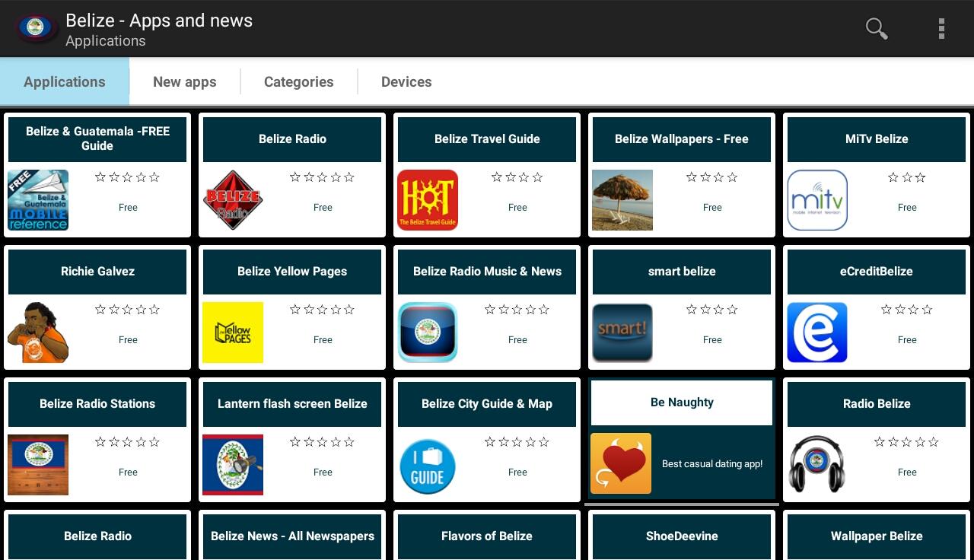The image size is (974, 560).
Task: Click the star rating of eCreditBelize
Action: tap(907, 310)
